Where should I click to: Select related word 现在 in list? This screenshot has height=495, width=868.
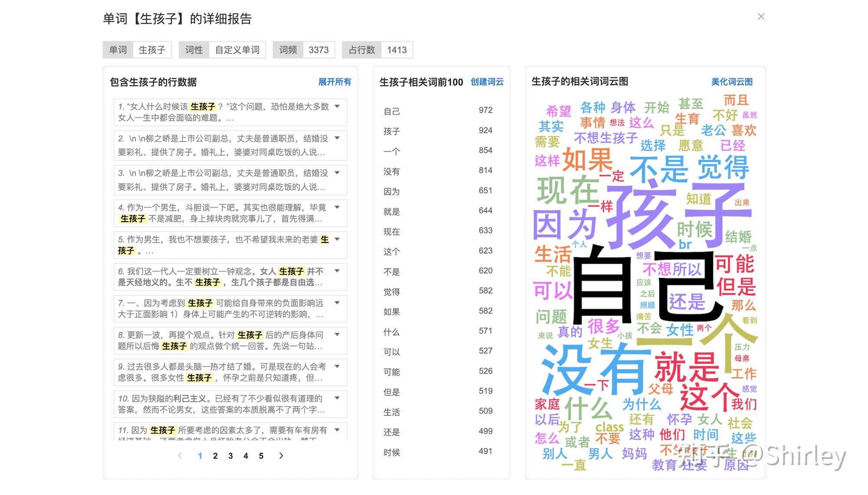391,232
